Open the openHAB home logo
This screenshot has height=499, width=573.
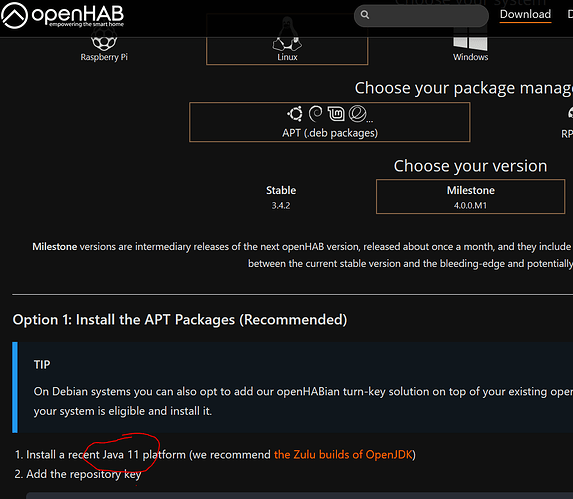[62, 15]
